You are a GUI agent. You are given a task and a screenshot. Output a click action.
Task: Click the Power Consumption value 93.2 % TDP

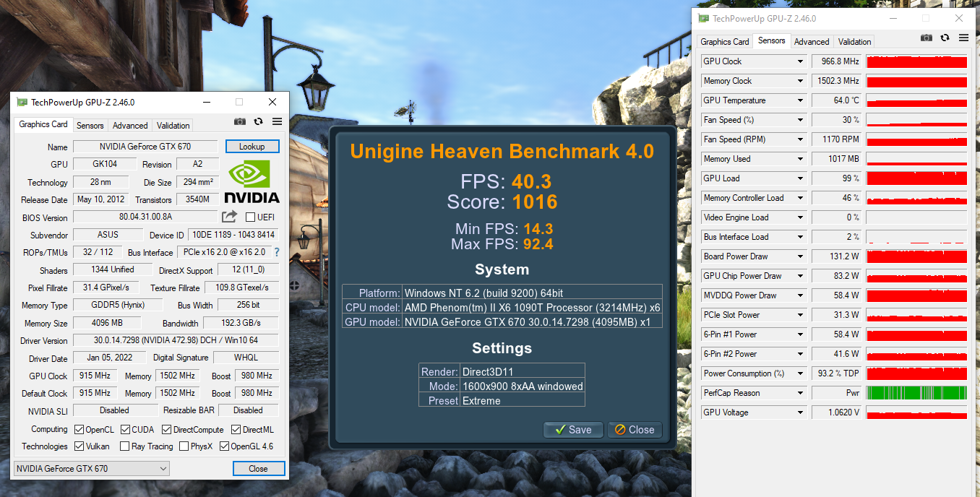tap(837, 373)
